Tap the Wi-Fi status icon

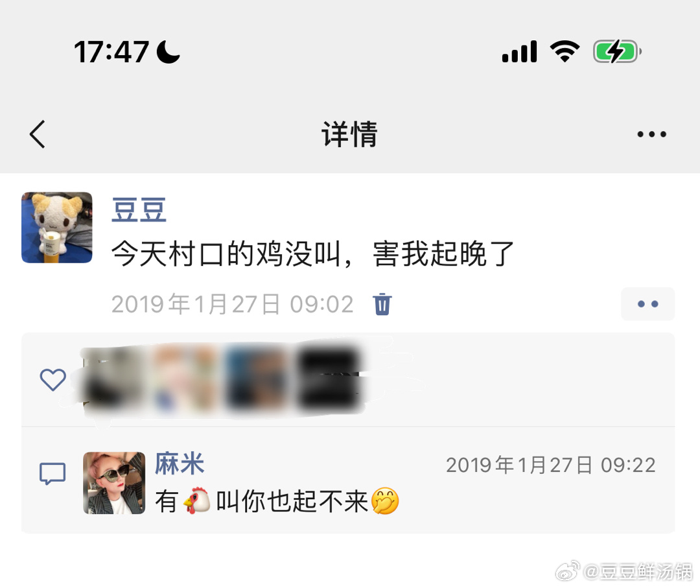click(565, 51)
